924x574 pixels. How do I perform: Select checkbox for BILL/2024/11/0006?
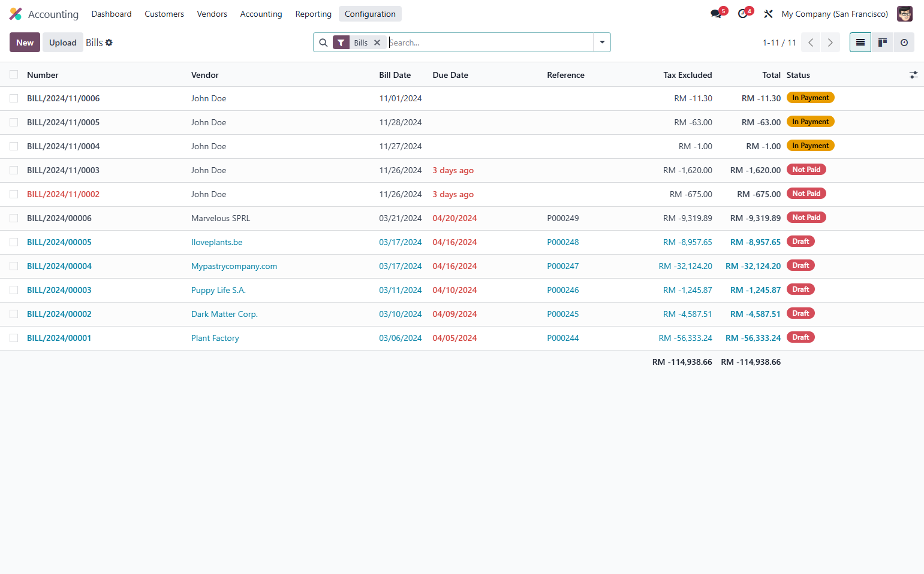pyautogui.click(x=14, y=98)
